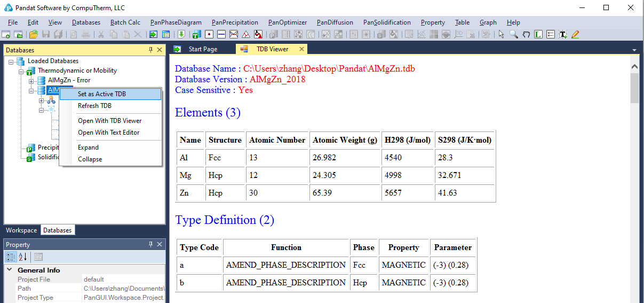Click the Load TDB database icon
644x303 pixels.
pos(196,34)
